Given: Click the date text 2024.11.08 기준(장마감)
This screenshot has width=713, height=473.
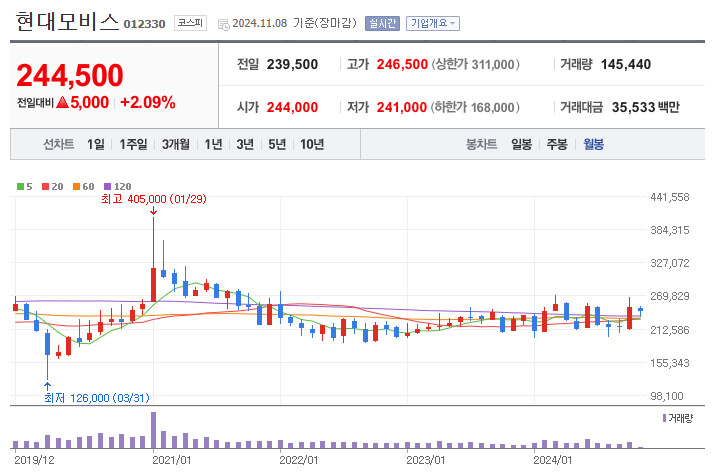Looking at the screenshot, I should 294,23.
